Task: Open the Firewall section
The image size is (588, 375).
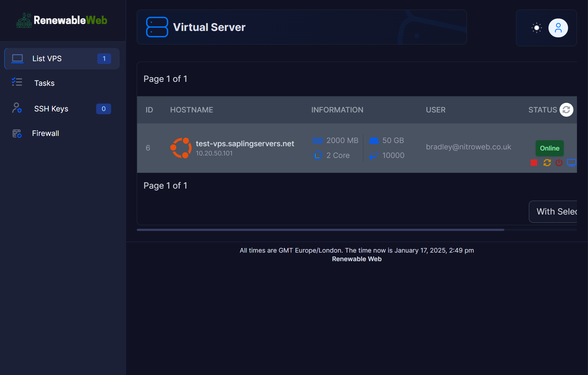Action: [45, 133]
